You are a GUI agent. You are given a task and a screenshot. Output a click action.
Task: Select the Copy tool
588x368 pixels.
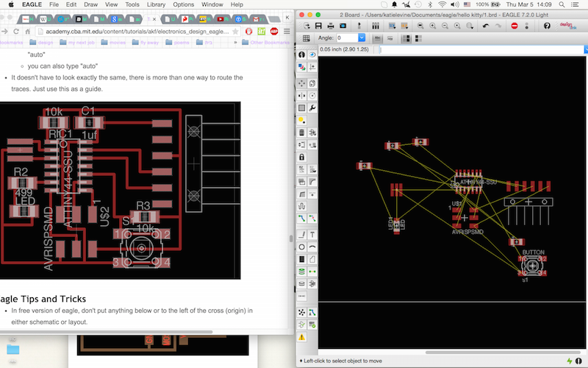[312, 83]
